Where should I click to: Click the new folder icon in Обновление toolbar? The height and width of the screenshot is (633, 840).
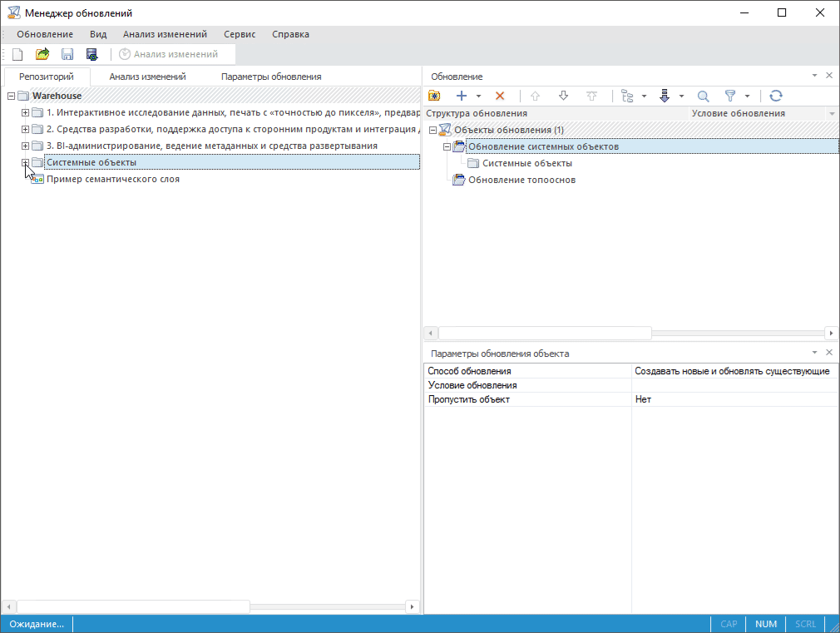434,96
